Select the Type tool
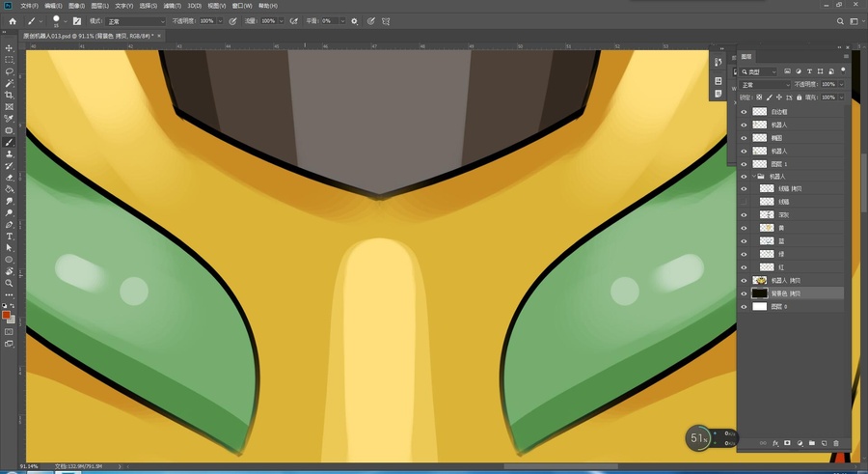 [9, 237]
